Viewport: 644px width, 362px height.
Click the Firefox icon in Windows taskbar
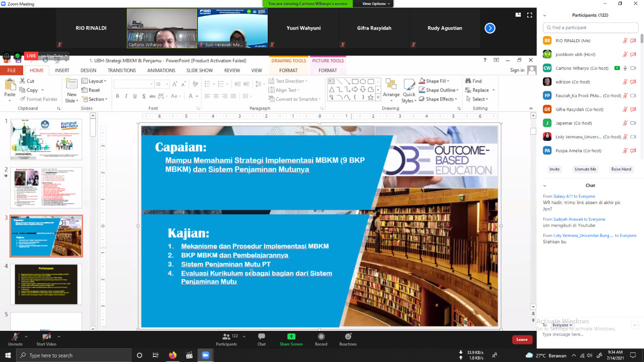coord(173,355)
